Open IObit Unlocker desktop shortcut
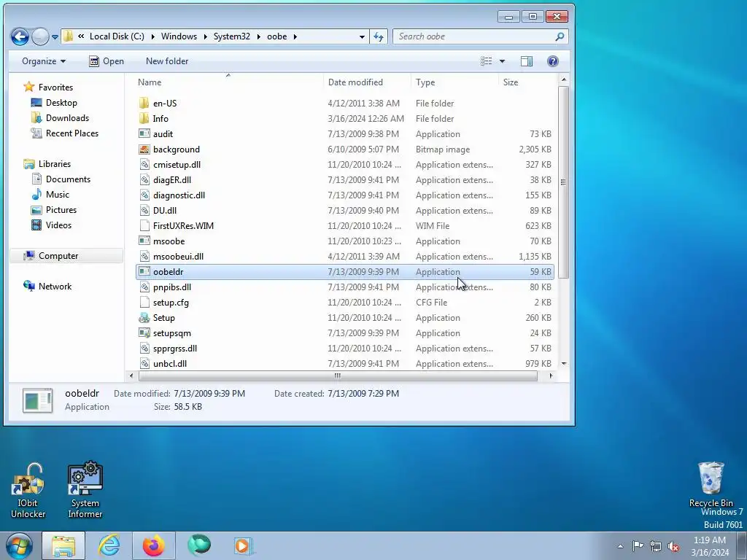This screenshot has width=747, height=560. [28, 491]
